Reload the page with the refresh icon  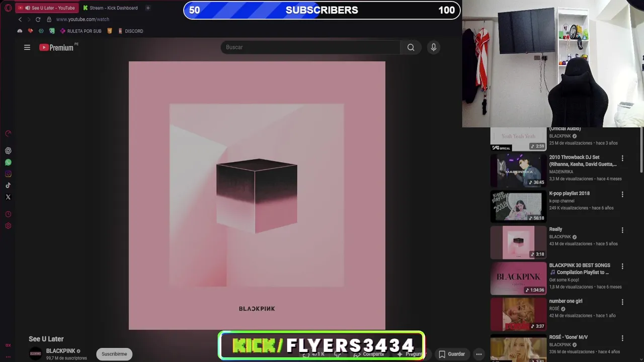(38, 19)
